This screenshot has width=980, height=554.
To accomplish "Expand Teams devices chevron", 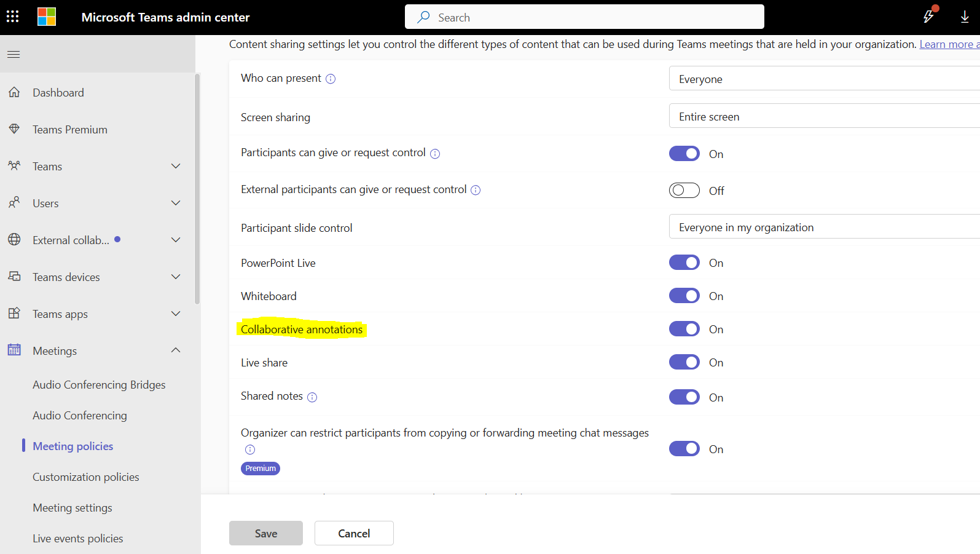I will pyautogui.click(x=176, y=277).
